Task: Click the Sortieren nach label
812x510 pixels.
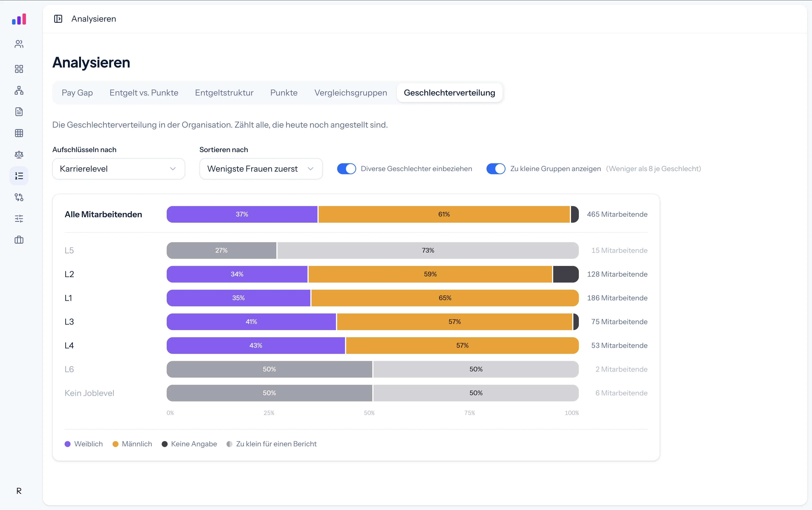Action: click(223, 150)
